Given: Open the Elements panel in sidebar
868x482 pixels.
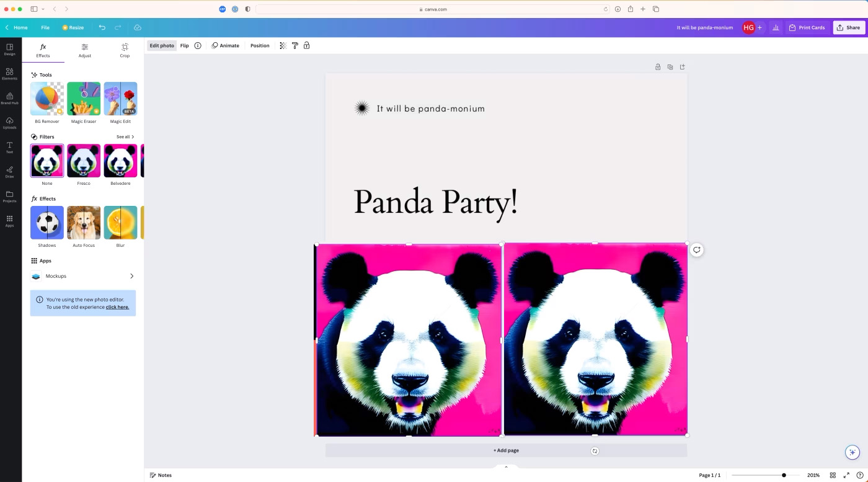Looking at the screenshot, I should coord(9,74).
